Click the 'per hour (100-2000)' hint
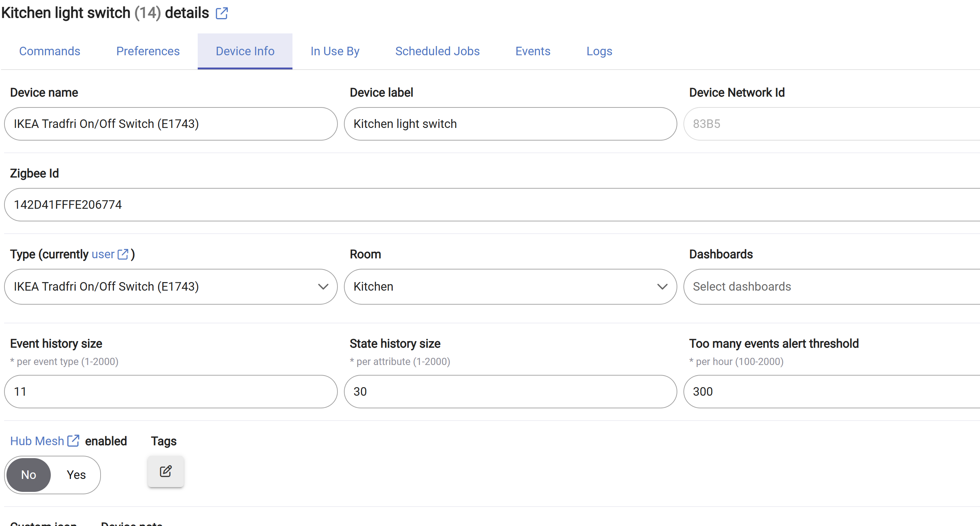Screen dimensions: 980x526 click(737, 362)
